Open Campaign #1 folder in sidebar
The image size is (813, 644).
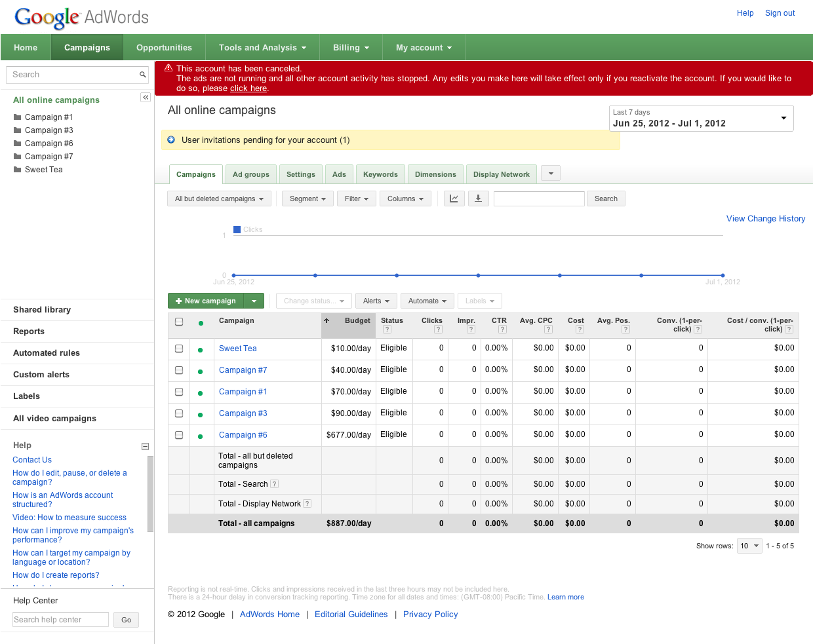43,117
